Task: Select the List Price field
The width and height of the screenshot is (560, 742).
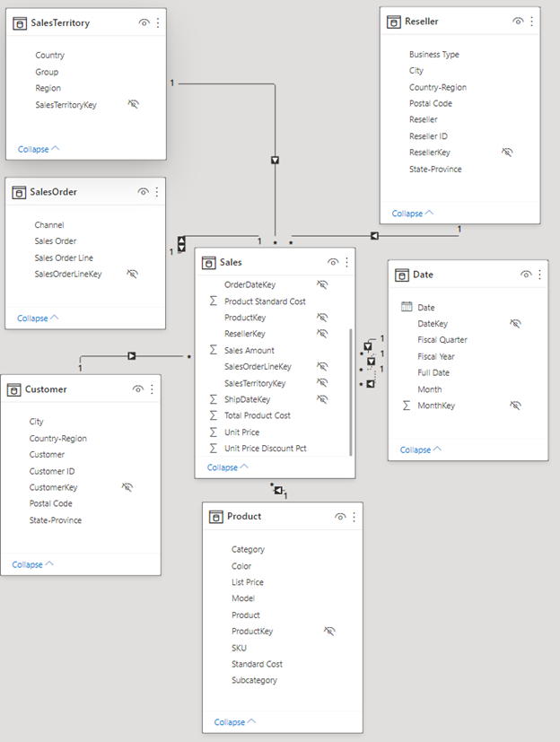Action: [x=247, y=582]
